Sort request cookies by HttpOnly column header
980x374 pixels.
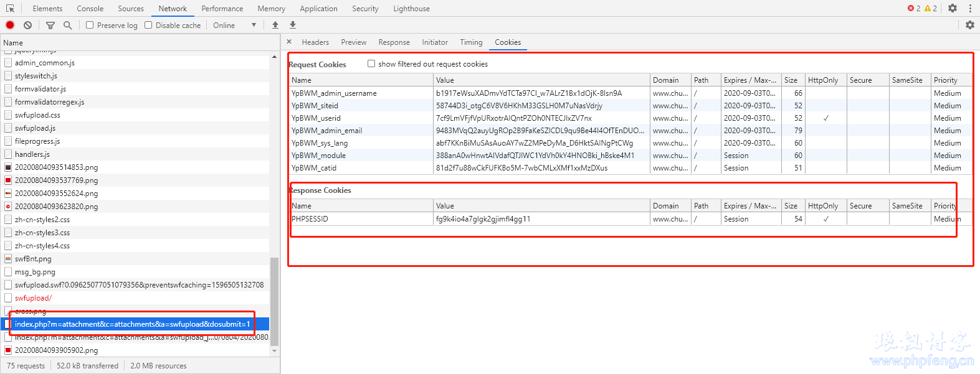click(x=826, y=80)
